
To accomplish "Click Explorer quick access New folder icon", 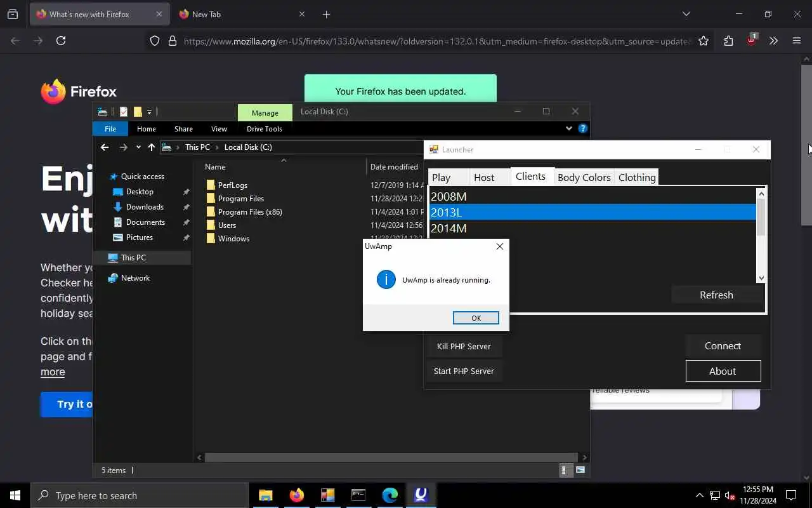I will point(137,112).
